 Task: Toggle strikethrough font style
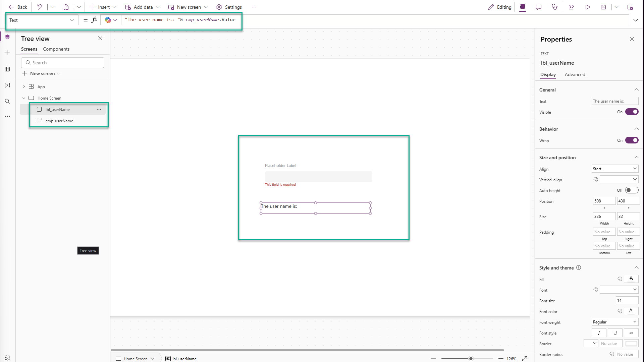631,333
